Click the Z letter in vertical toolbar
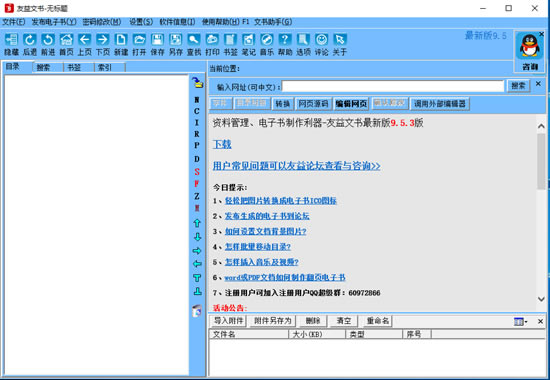The height and width of the screenshot is (380, 550). [x=197, y=196]
